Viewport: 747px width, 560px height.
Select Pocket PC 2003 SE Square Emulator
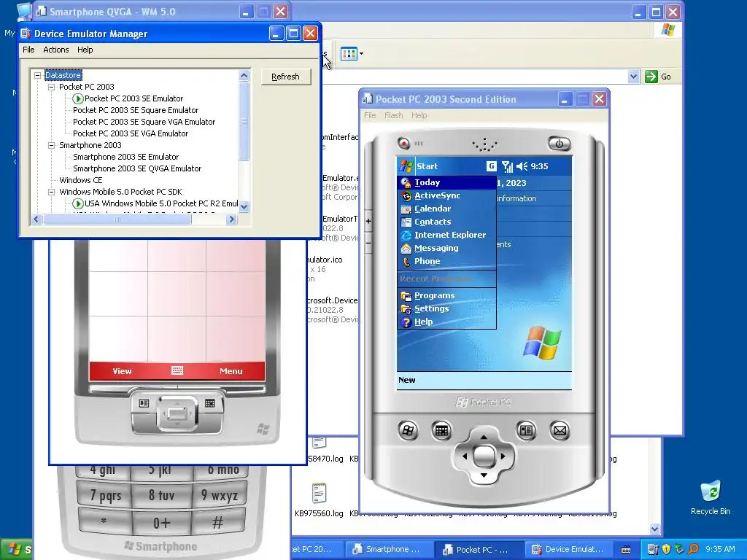click(136, 110)
